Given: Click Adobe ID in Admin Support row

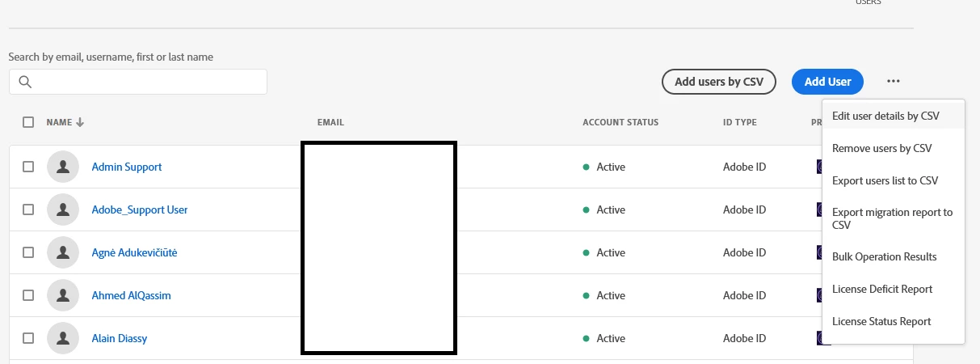Looking at the screenshot, I should (745, 167).
